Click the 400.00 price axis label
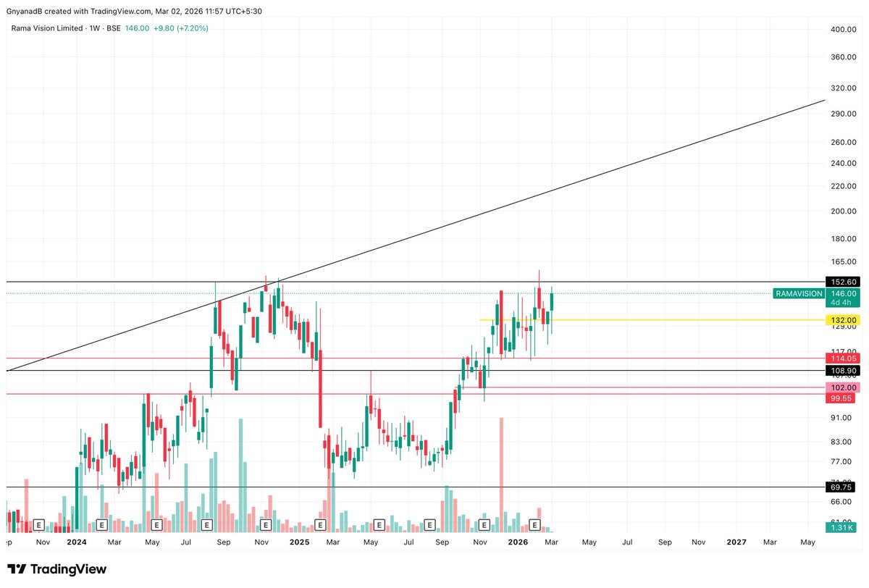 click(843, 30)
